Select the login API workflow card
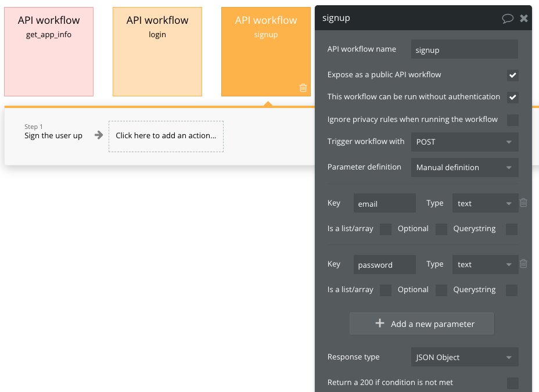Image resolution: width=539 pixels, height=392 pixels. coord(157,52)
